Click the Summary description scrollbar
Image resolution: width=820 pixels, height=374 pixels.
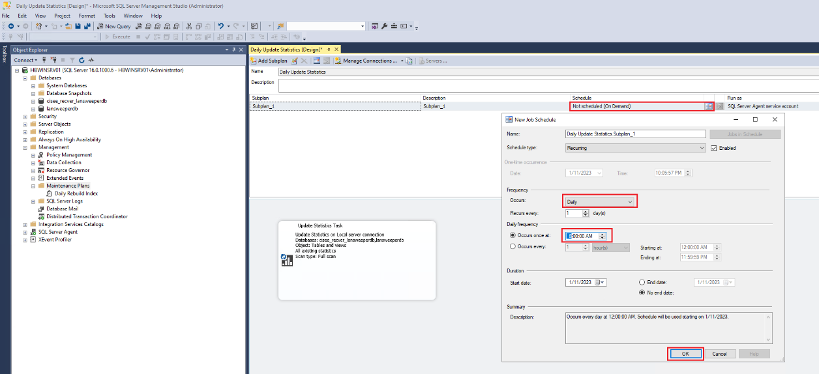click(768, 328)
